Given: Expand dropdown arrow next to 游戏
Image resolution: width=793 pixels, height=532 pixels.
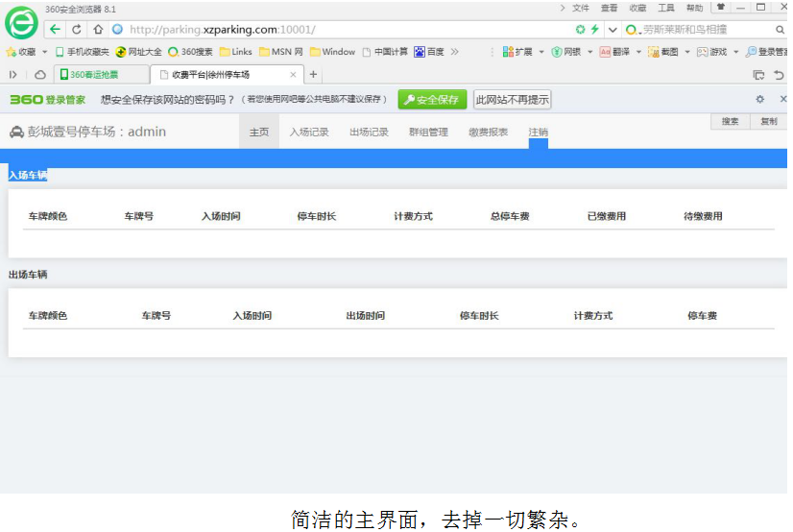Looking at the screenshot, I should 735,52.
